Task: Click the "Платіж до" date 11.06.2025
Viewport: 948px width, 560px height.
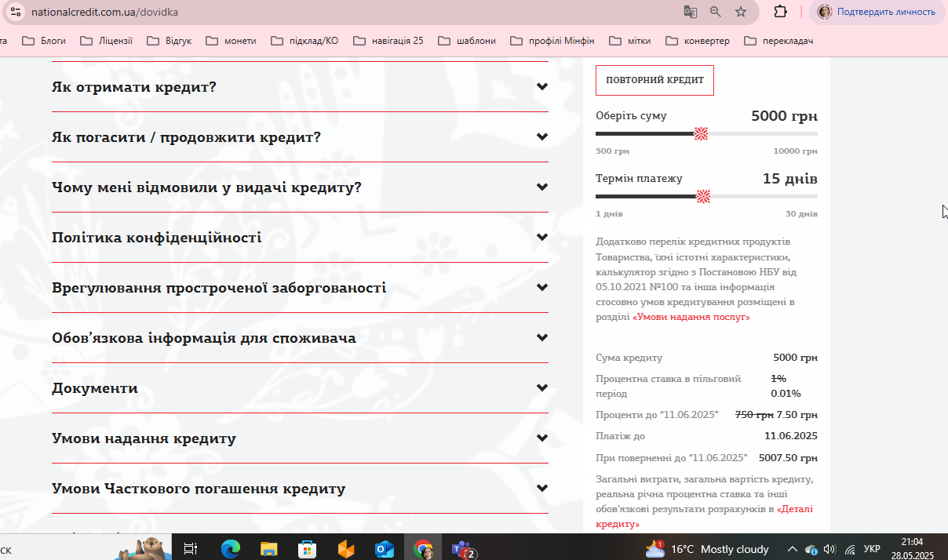Action: (x=791, y=436)
